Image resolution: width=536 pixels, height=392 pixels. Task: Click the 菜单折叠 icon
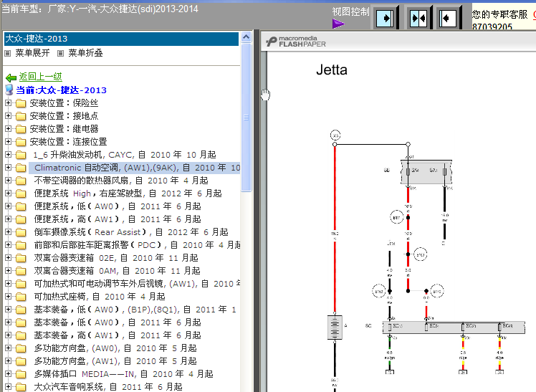pos(60,53)
